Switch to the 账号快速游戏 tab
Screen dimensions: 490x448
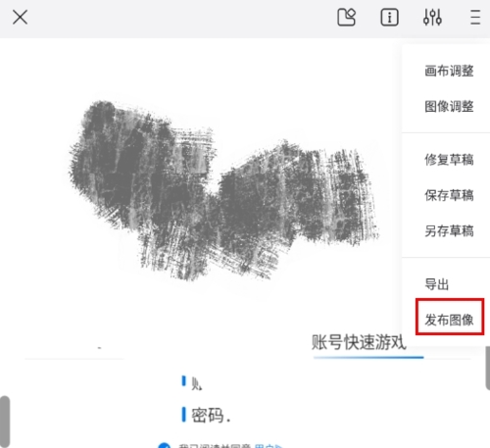(x=359, y=342)
